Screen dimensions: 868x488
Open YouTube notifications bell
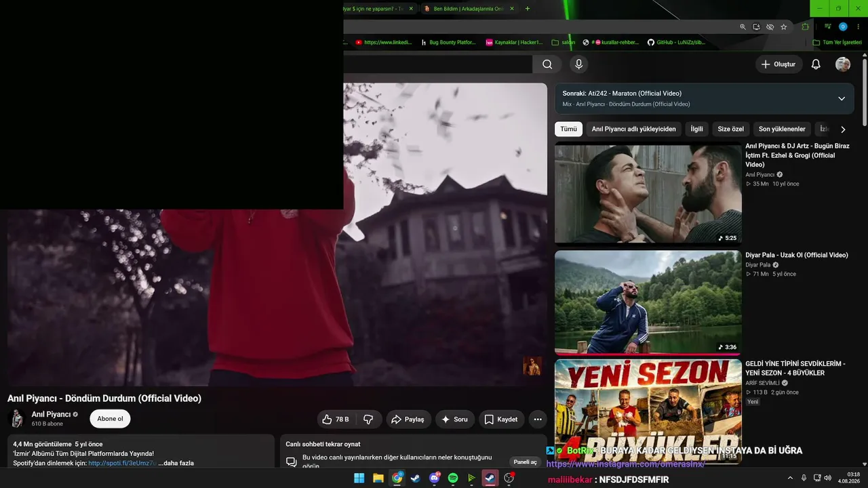click(x=816, y=64)
